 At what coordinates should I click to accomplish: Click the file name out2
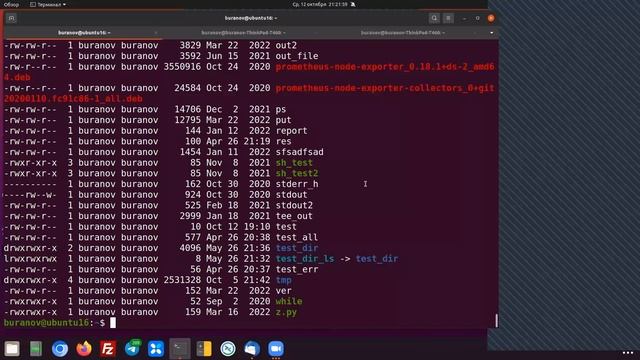(x=286, y=45)
